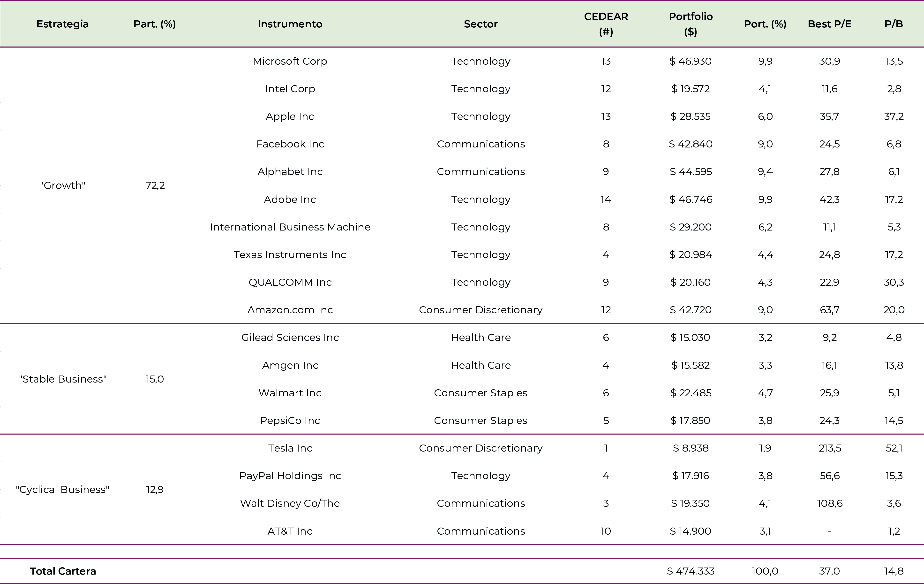Click Facebook's $ 42.840 portfolio amount
Screen dimensions: 924x584
pyautogui.click(x=690, y=144)
